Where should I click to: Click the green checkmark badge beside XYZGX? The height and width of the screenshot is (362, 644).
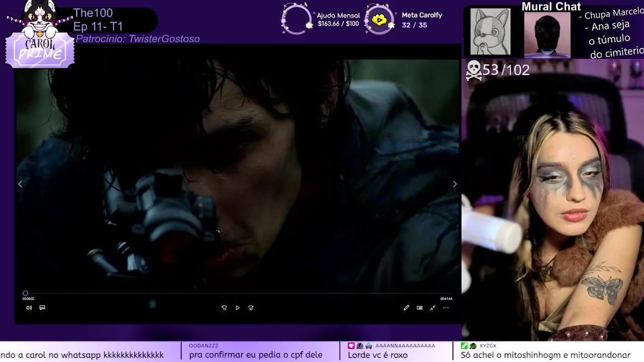point(464,346)
